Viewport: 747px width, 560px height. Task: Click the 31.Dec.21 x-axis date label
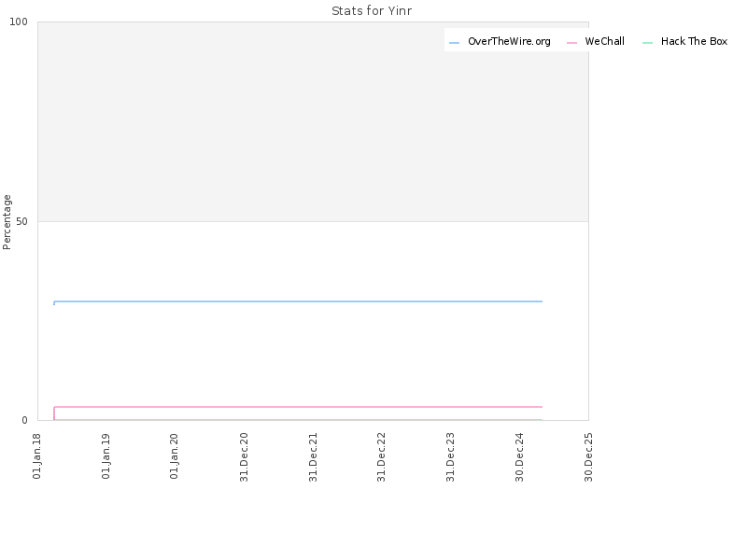(x=313, y=457)
